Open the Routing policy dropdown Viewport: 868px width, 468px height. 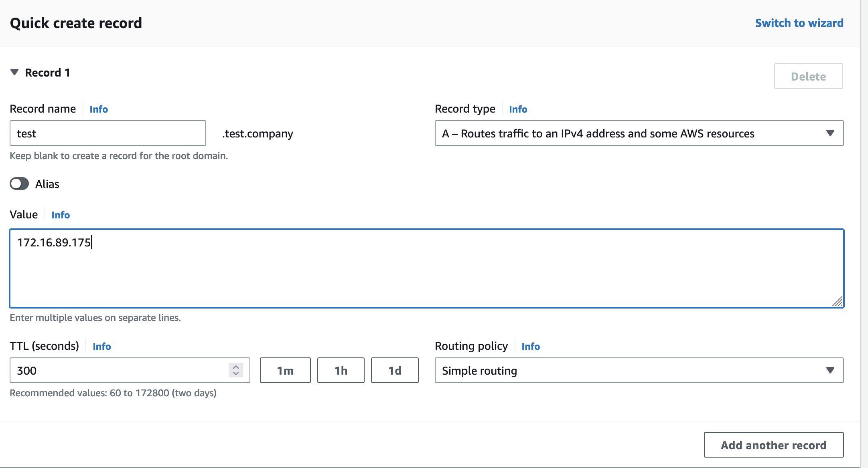(x=639, y=371)
